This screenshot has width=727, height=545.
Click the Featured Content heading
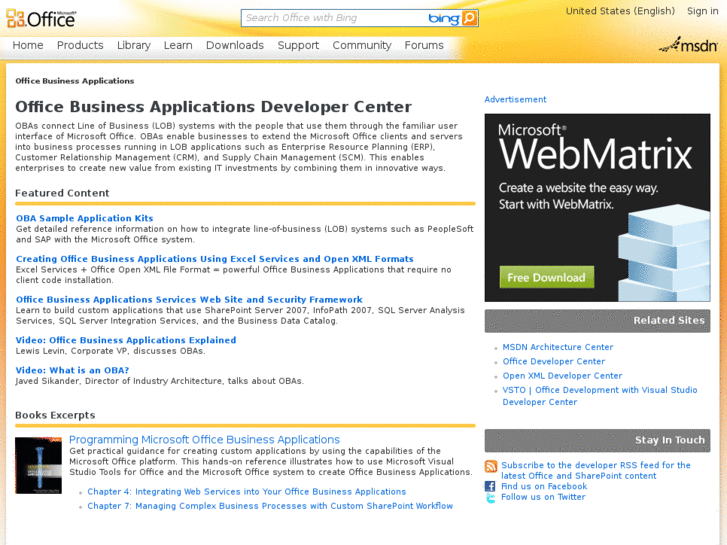pyautogui.click(x=62, y=193)
